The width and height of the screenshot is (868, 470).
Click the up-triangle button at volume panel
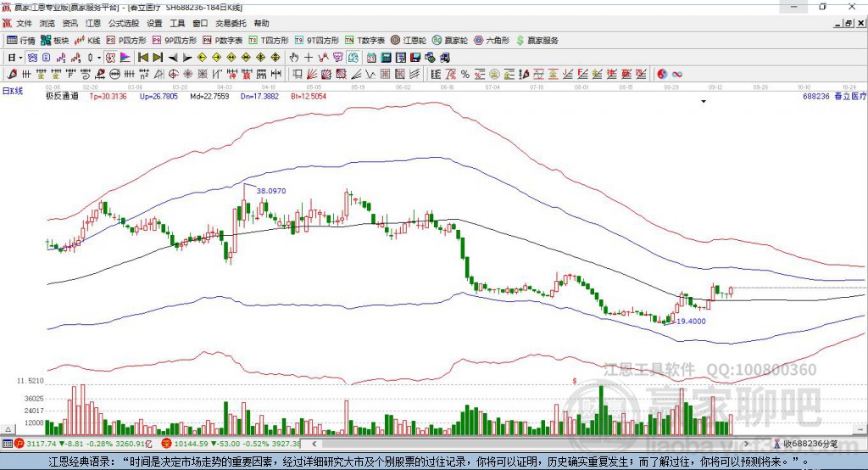(x=8, y=429)
